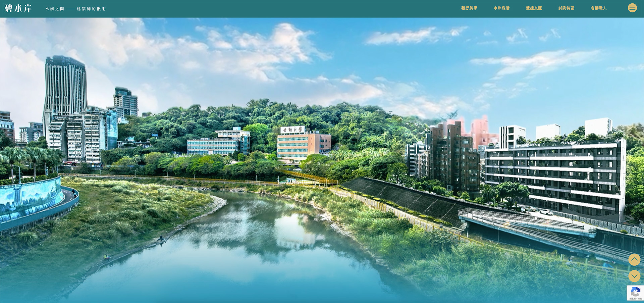Navigate to 試院特區 page

(x=566, y=8)
